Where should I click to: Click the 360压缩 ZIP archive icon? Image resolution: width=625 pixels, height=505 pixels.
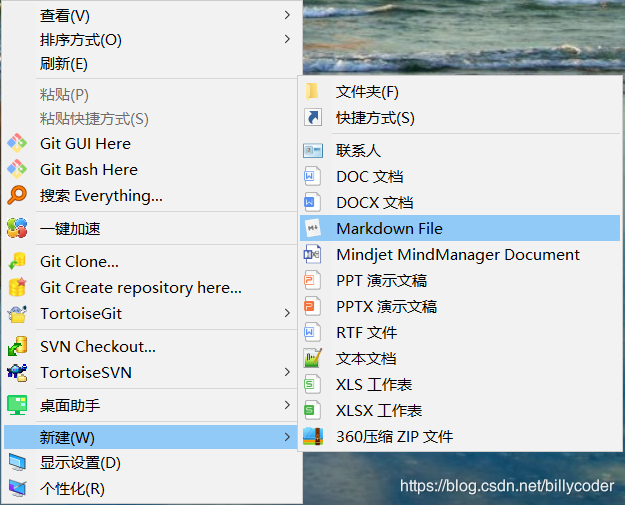tap(313, 436)
